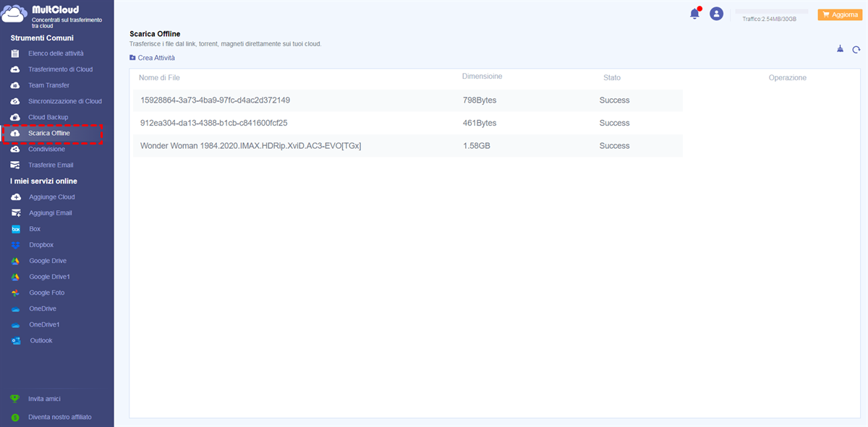
Task: Click the Crea Attività folder icon
Action: pyautogui.click(x=132, y=58)
